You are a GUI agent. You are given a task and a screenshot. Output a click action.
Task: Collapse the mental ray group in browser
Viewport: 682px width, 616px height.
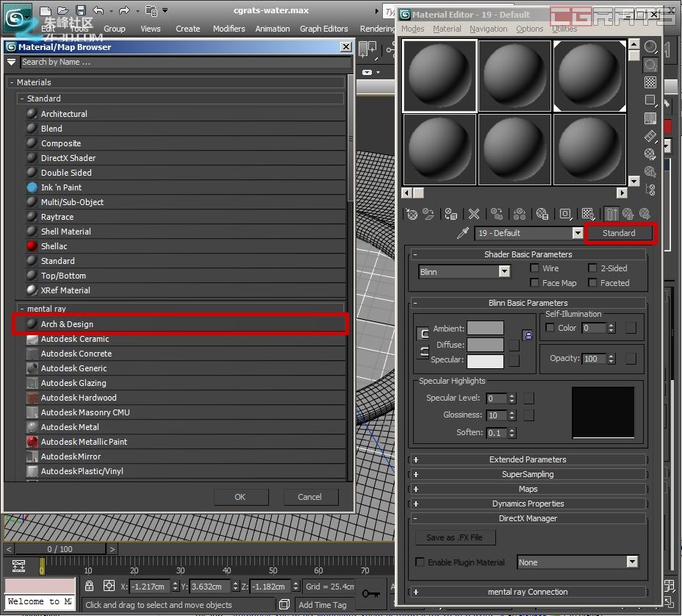tap(22, 309)
